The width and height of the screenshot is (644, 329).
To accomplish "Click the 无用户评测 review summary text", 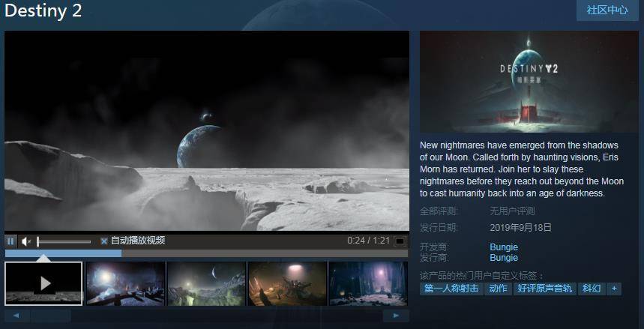I will pos(512,211).
